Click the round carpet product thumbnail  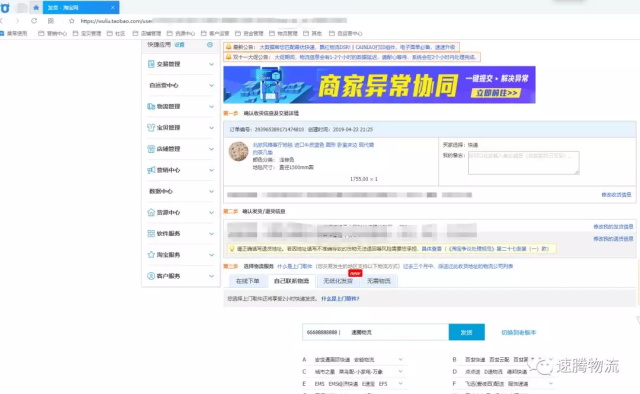[238, 151]
